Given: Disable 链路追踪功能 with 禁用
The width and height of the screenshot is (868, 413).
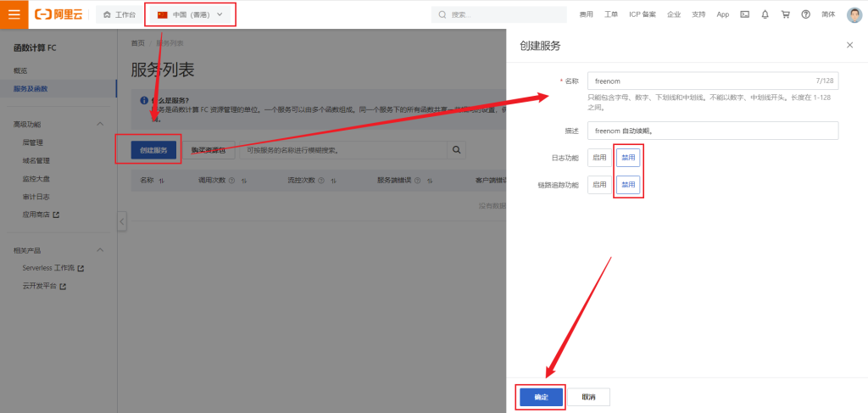Looking at the screenshot, I should [x=628, y=185].
